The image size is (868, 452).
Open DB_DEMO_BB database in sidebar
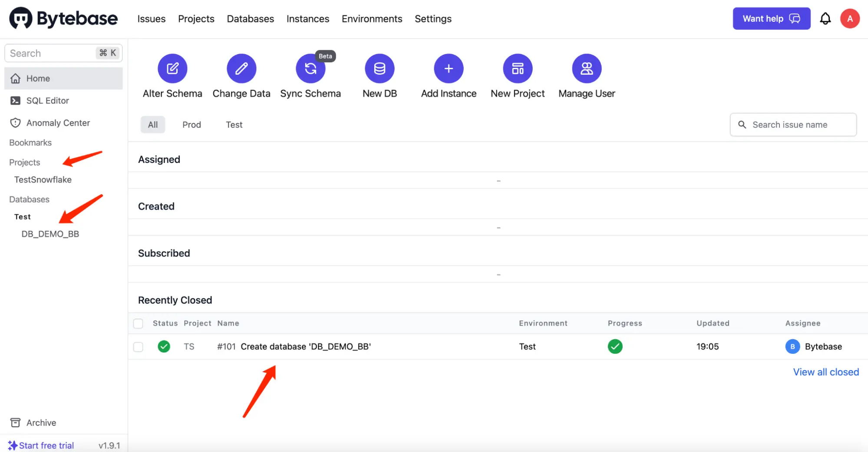click(50, 234)
